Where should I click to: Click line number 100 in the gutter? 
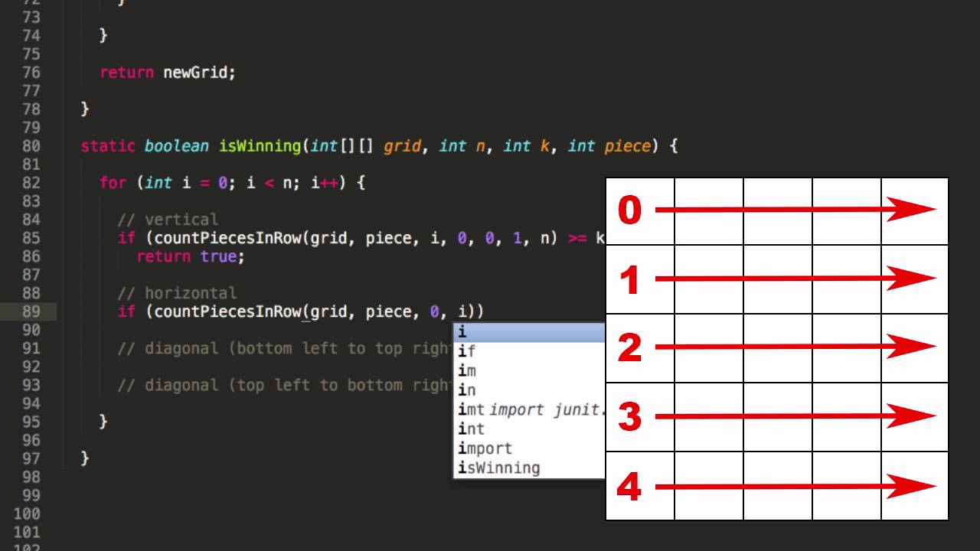click(x=26, y=513)
